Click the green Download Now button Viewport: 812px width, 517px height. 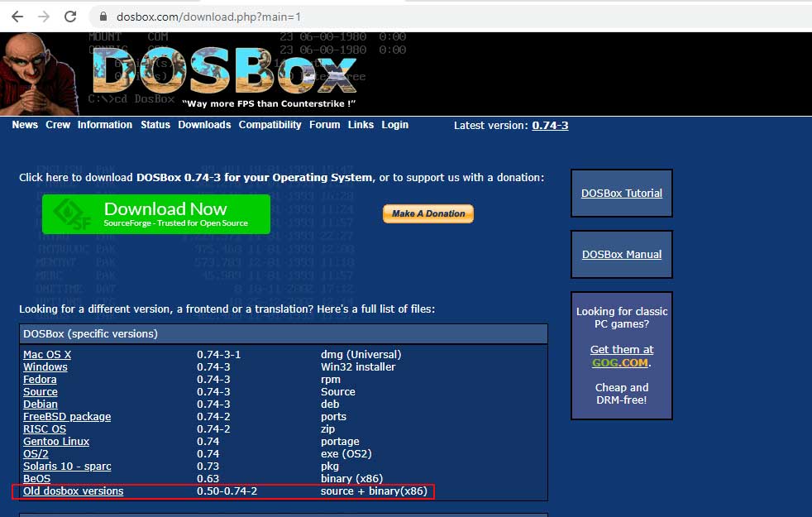(x=156, y=214)
